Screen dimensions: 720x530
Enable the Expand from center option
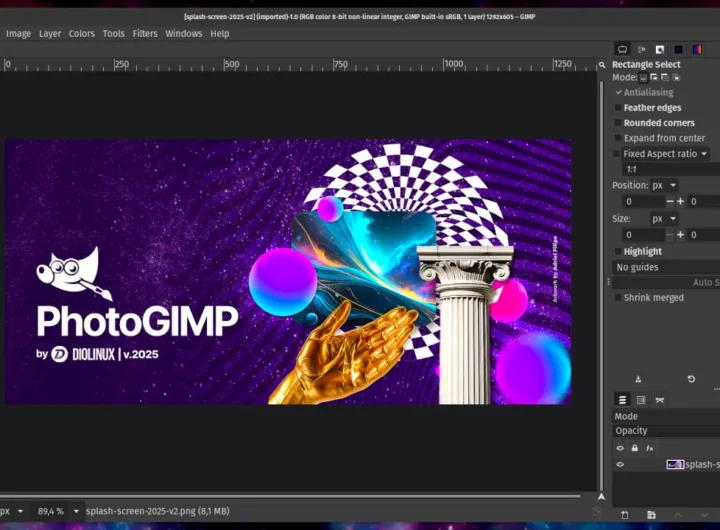click(x=617, y=138)
